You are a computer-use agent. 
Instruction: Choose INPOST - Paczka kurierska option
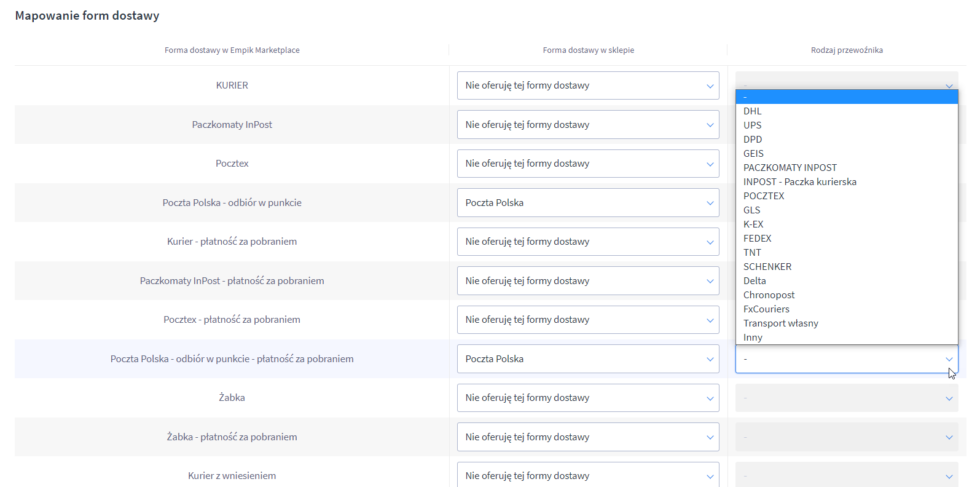[x=799, y=182]
